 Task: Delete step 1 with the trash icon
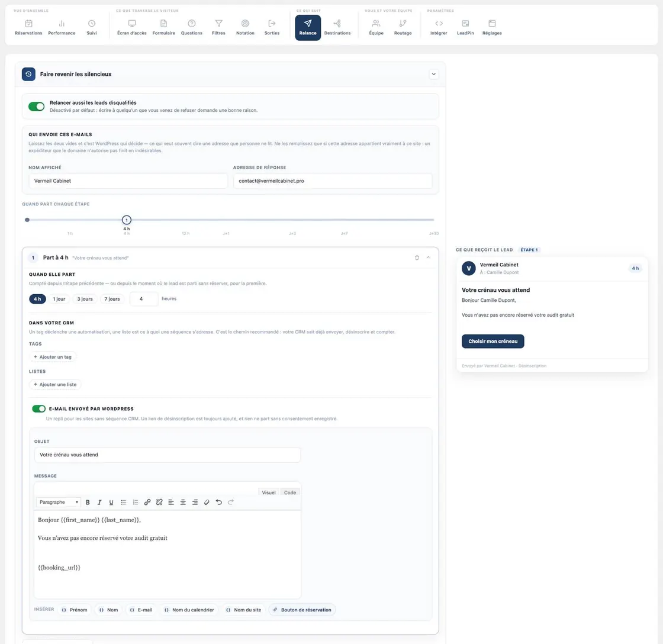(417, 257)
